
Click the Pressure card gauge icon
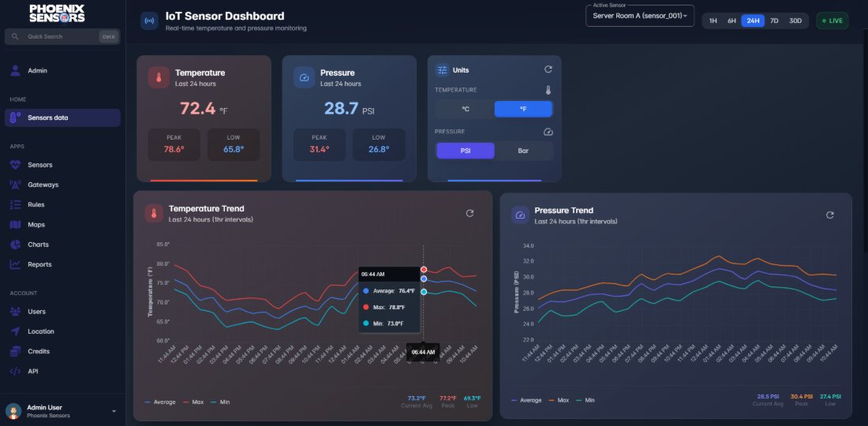(304, 77)
